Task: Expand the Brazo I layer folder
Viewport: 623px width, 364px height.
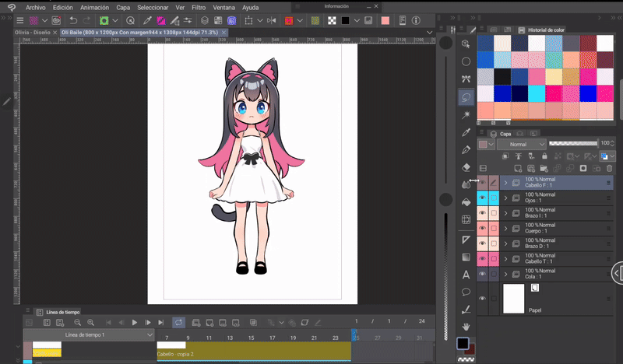Action: (x=505, y=214)
